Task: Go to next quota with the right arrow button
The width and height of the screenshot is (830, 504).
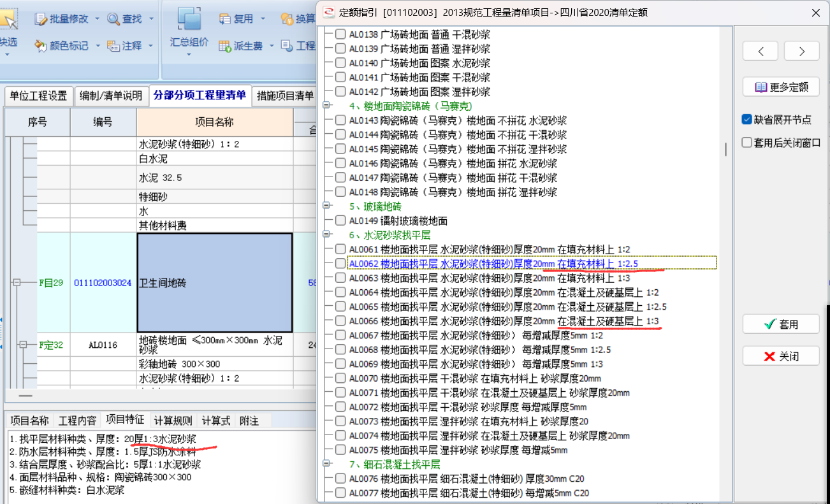Action: coord(801,51)
